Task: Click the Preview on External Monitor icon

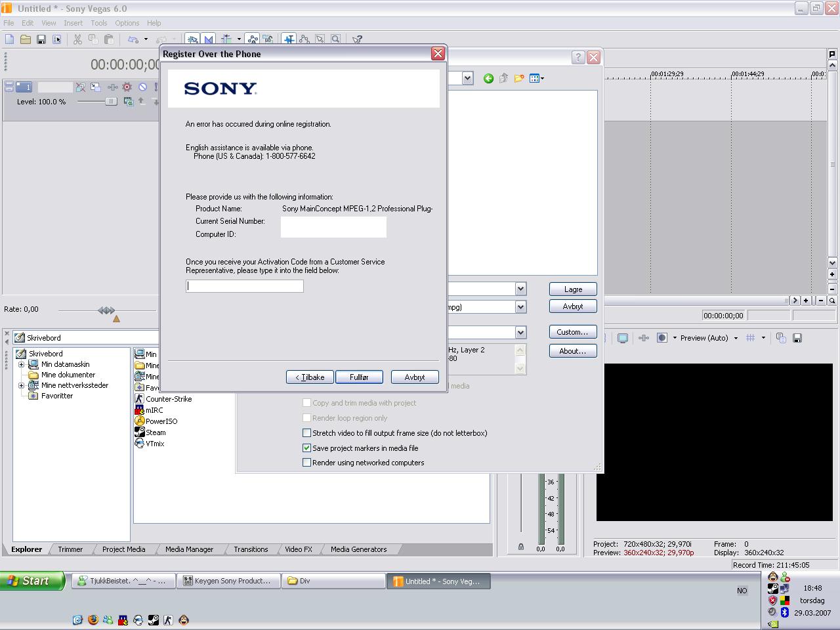Action: coord(623,338)
